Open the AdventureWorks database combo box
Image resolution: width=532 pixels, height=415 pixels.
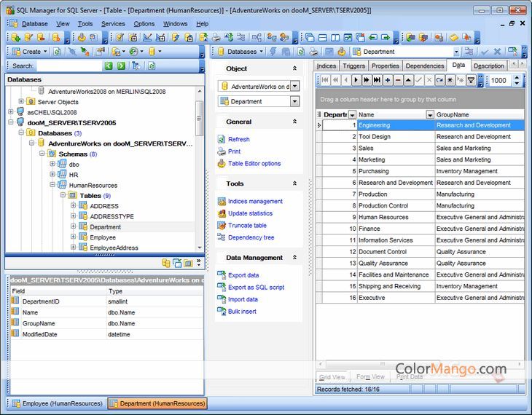(x=295, y=86)
